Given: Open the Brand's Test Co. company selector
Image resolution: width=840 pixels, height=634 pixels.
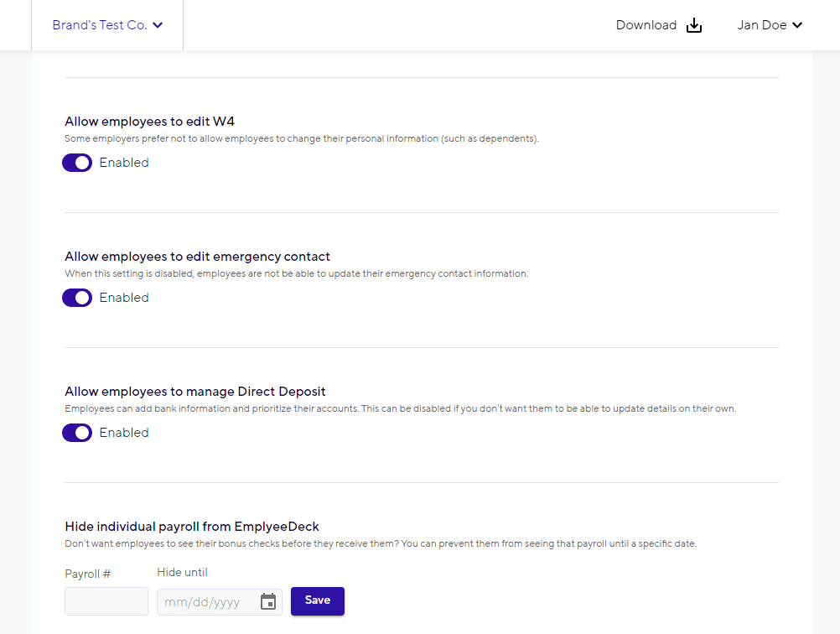Looking at the screenshot, I should [107, 25].
